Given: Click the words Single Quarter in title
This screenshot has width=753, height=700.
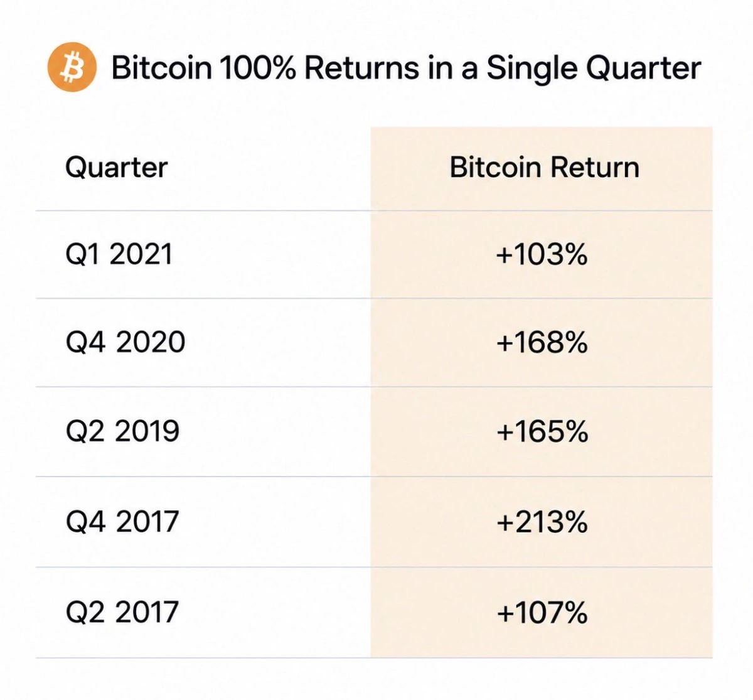Looking at the screenshot, I should pyautogui.click(x=594, y=68).
